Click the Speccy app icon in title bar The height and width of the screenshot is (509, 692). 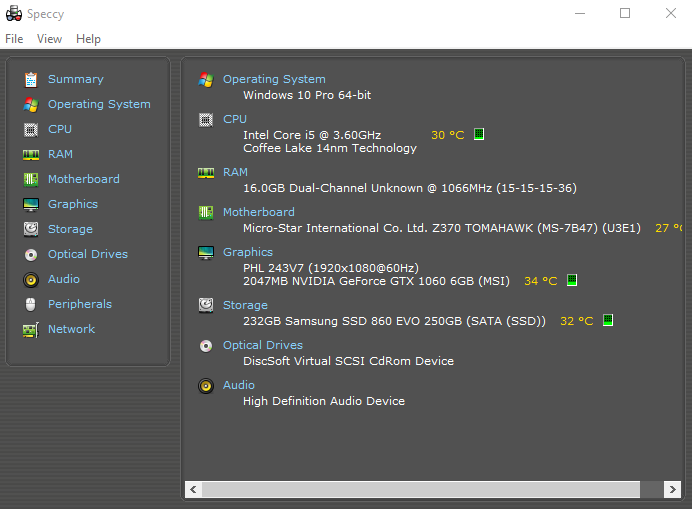pos(14,13)
